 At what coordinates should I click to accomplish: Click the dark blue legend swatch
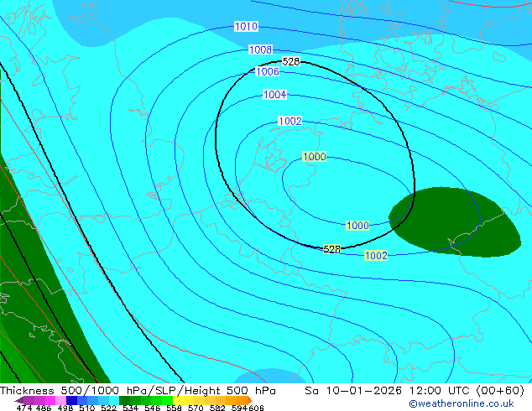pyautogui.click(x=71, y=400)
